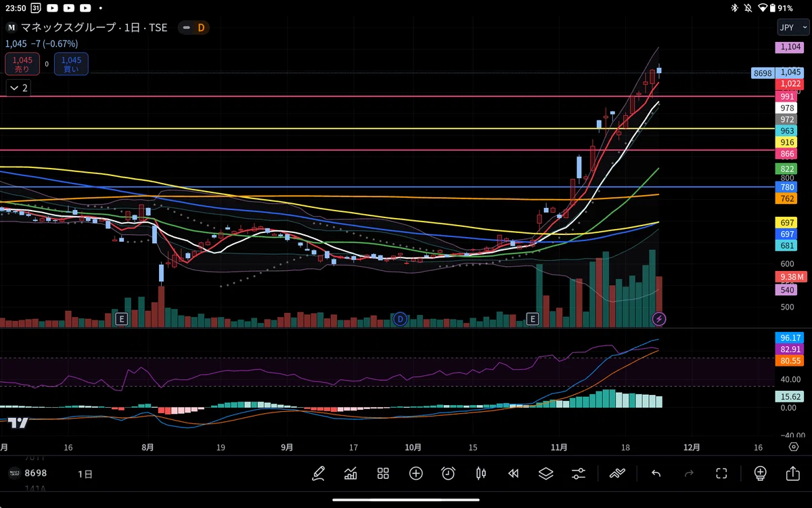Viewport: 812px width, 508px height.
Task: Open time axis settings gear icon
Action: point(793,447)
